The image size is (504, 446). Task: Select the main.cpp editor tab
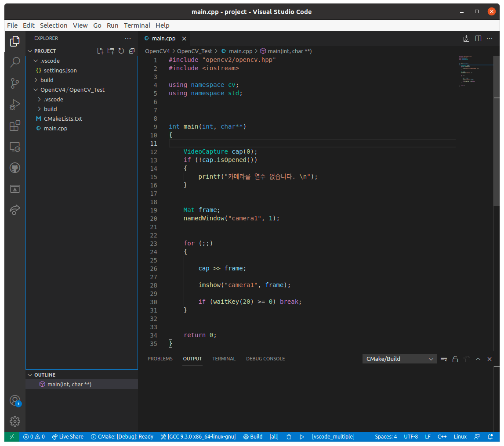click(x=163, y=39)
